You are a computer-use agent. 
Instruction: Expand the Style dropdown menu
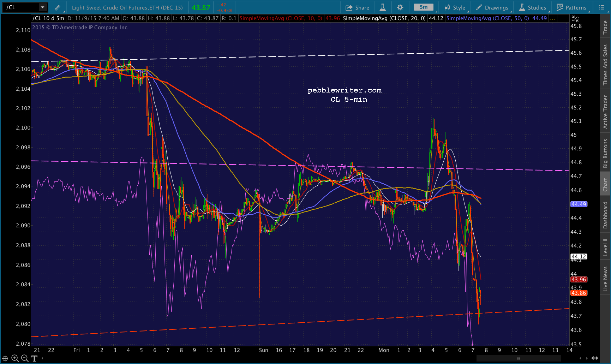(455, 7)
